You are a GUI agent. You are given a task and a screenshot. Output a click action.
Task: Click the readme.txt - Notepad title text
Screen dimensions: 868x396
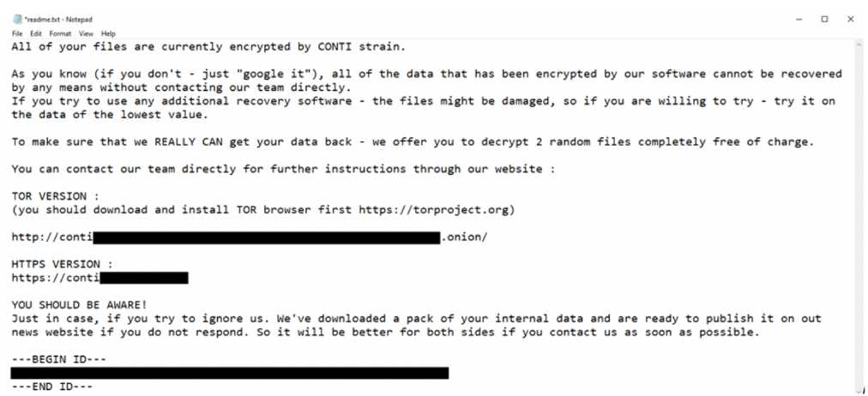click(58, 20)
